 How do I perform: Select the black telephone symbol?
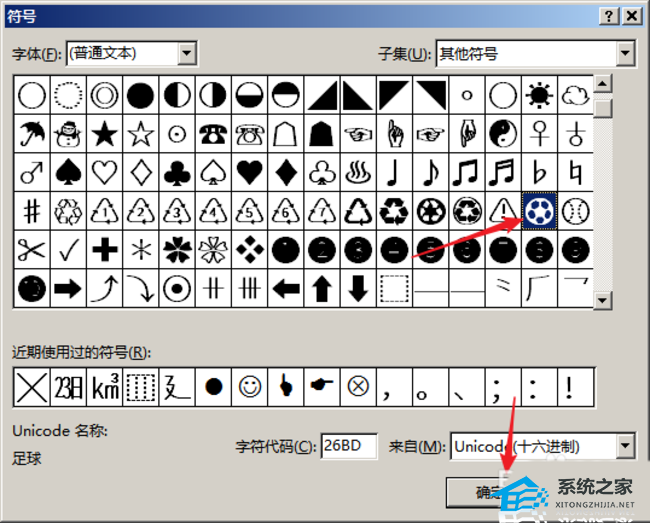tap(213, 133)
